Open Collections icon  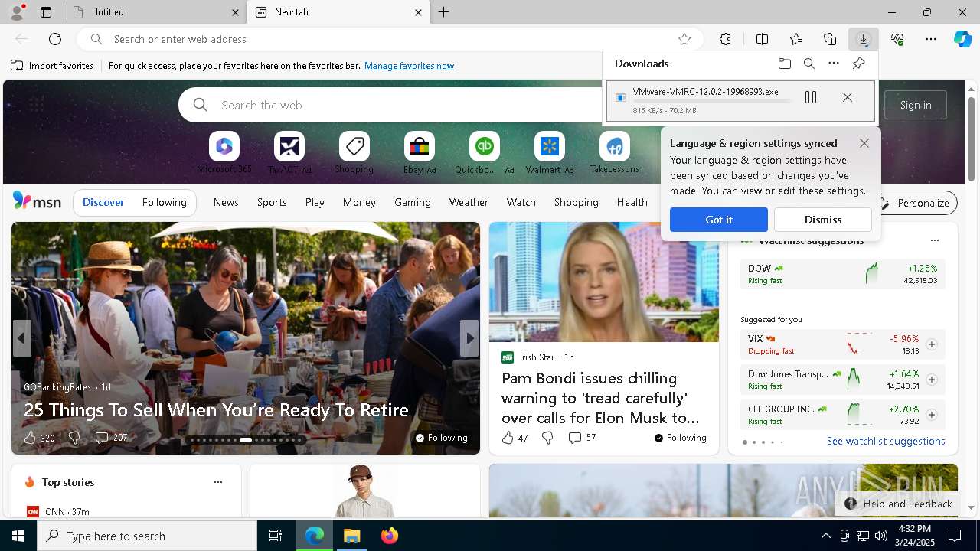(830, 39)
